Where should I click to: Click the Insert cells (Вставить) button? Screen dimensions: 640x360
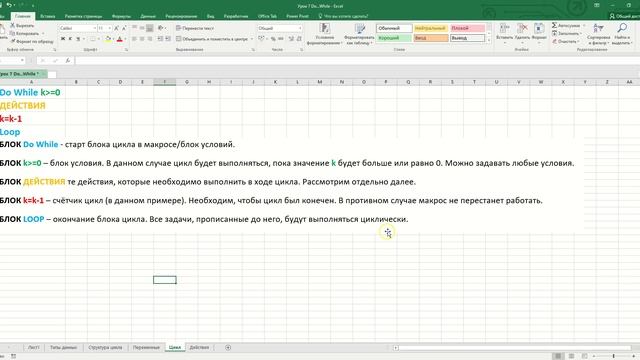point(504,32)
